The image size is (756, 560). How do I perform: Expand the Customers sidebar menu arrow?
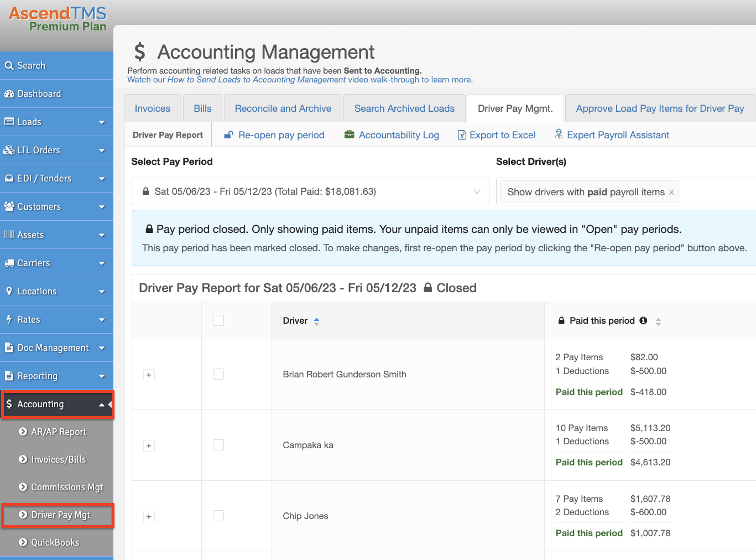pos(102,207)
